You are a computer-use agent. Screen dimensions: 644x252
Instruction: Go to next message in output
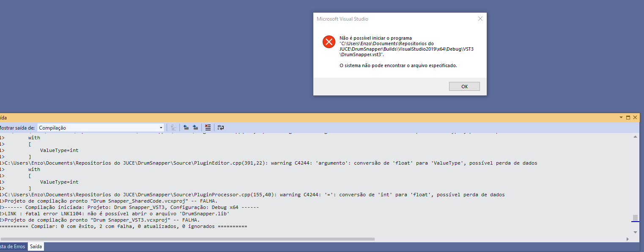(x=195, y=127)
